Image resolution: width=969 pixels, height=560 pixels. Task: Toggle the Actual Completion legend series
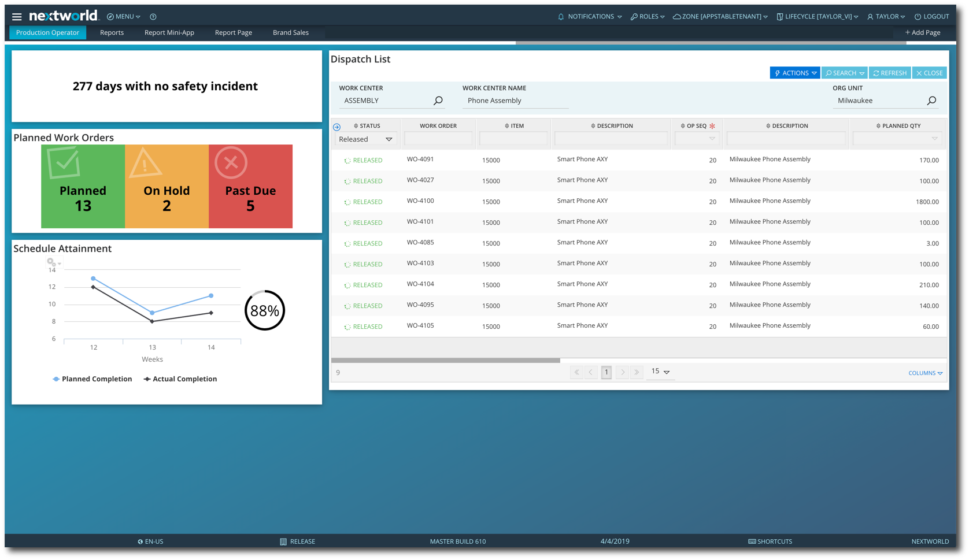180,379
